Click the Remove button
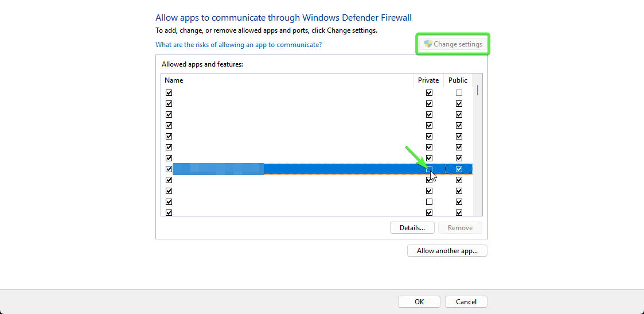 460,228
